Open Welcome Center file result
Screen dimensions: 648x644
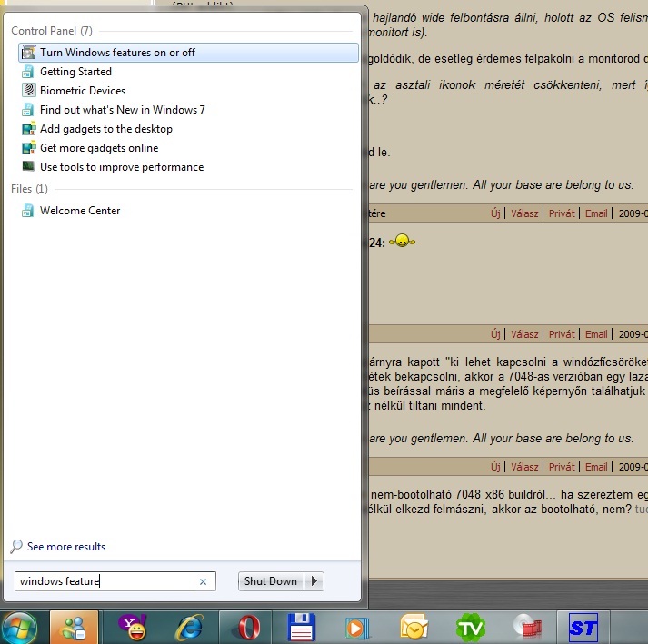click(x=80, y=211)
